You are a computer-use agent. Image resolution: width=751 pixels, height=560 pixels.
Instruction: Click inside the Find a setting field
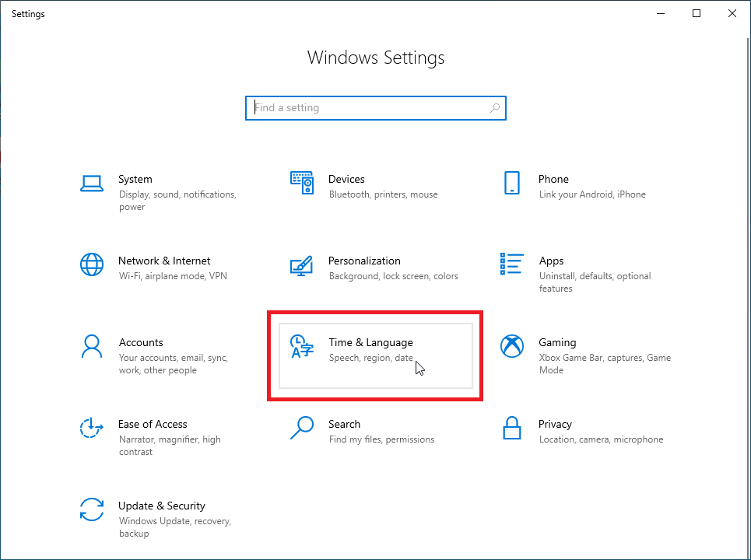pos(375,108)
